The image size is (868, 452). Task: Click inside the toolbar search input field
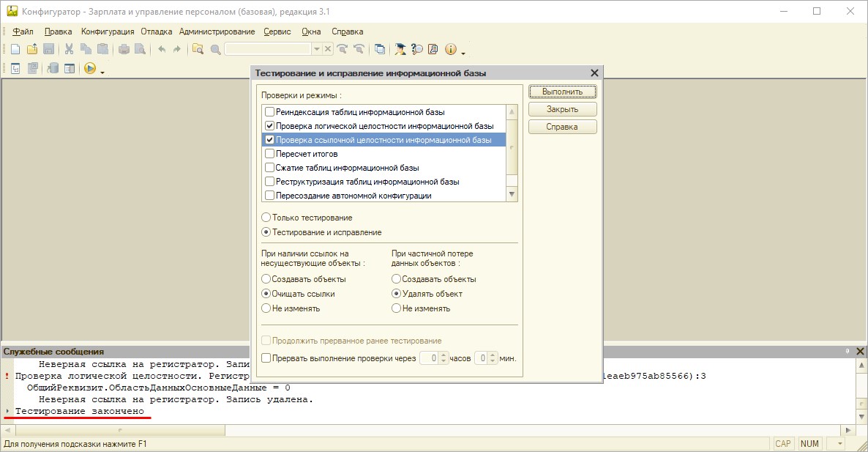(x=268, y=49)
